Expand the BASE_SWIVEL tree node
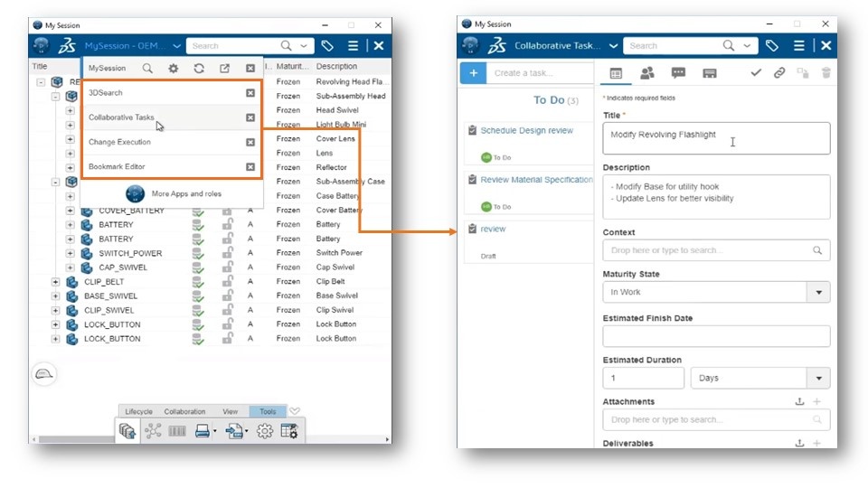Screen dimensions: 868x488 pos(55,296)
